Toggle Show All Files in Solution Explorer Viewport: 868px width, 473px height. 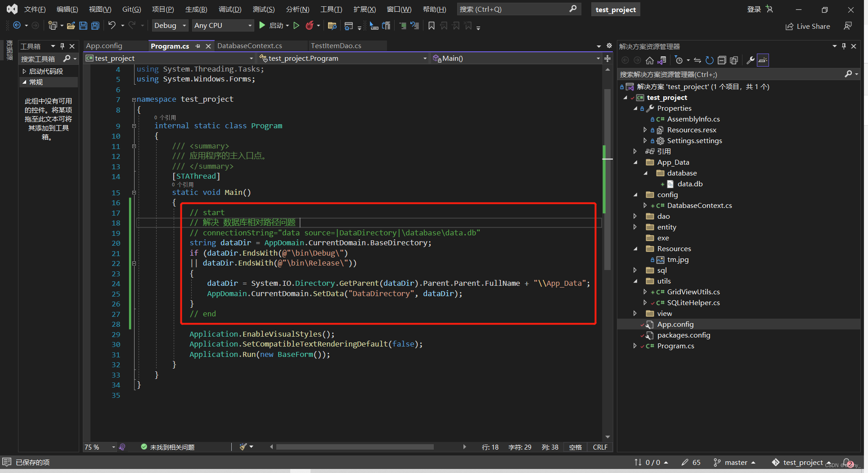pos(733,60)
